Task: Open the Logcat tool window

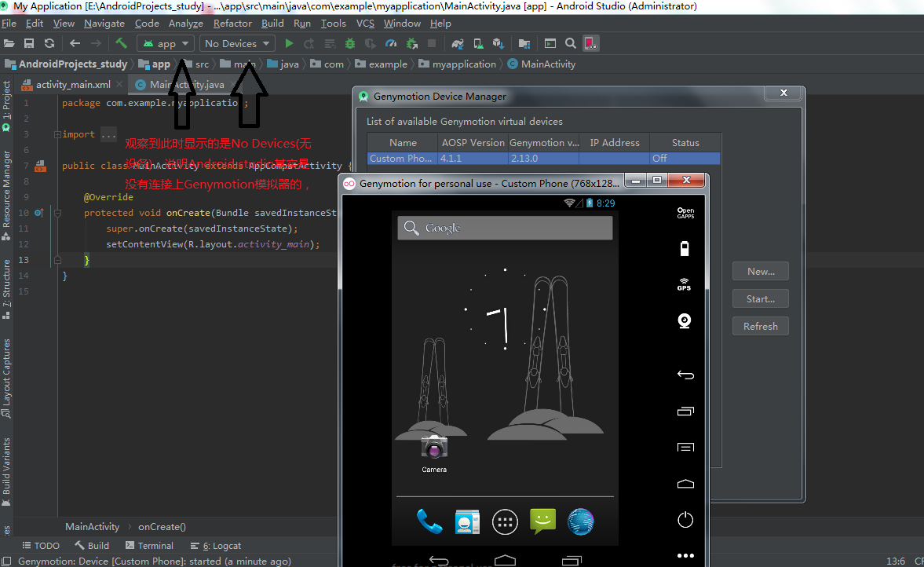Action: point(215,545)
